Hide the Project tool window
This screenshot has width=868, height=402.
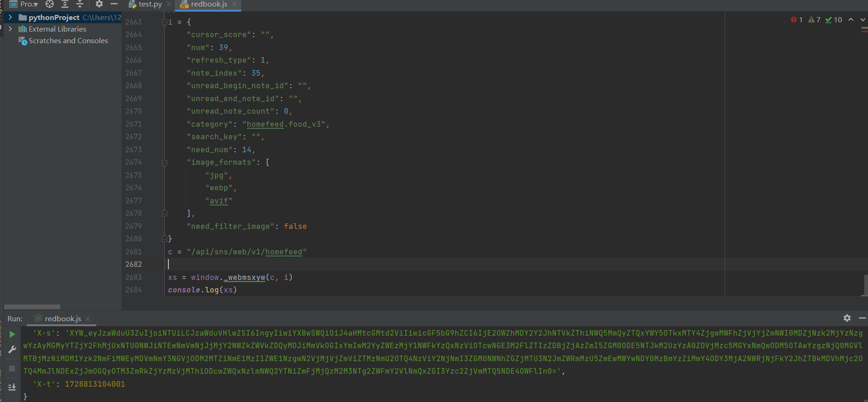(x=114, y=4)
